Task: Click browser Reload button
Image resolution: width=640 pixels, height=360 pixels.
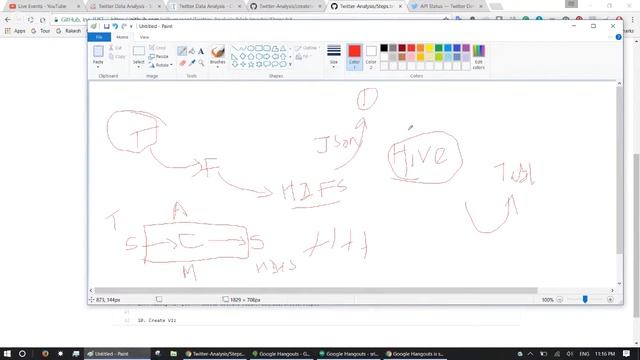Action: coord(31,20)
